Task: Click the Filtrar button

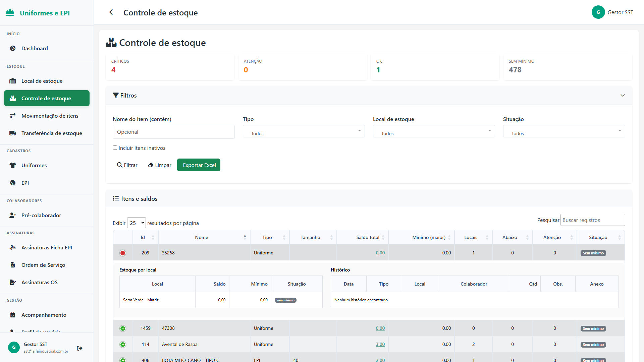Action: coord(127,165)
